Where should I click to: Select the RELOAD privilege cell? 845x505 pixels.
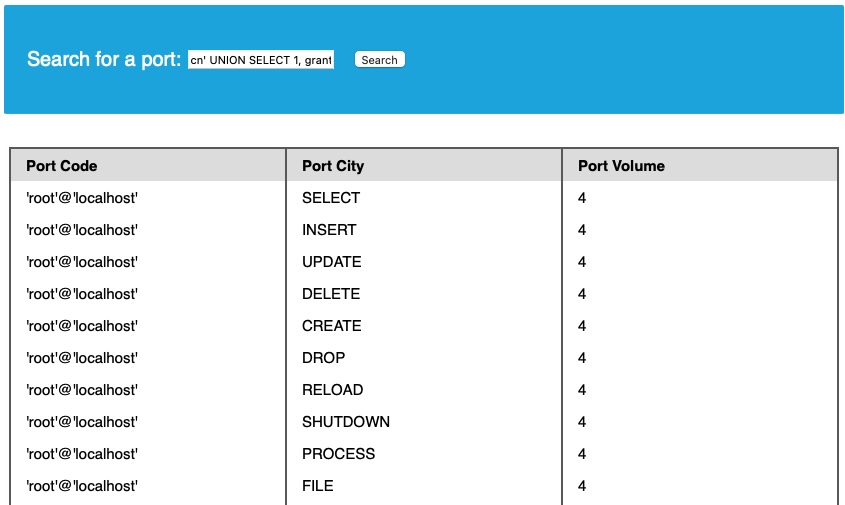pos(333,390)
